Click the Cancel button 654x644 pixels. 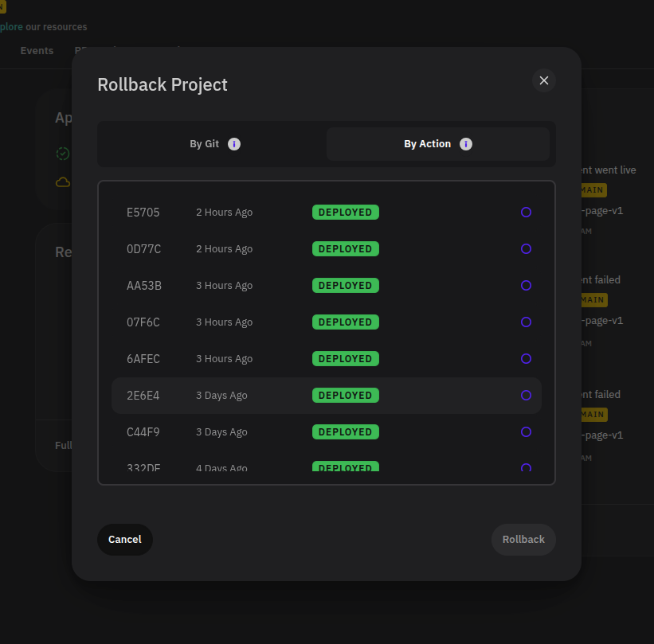point(125,540)
